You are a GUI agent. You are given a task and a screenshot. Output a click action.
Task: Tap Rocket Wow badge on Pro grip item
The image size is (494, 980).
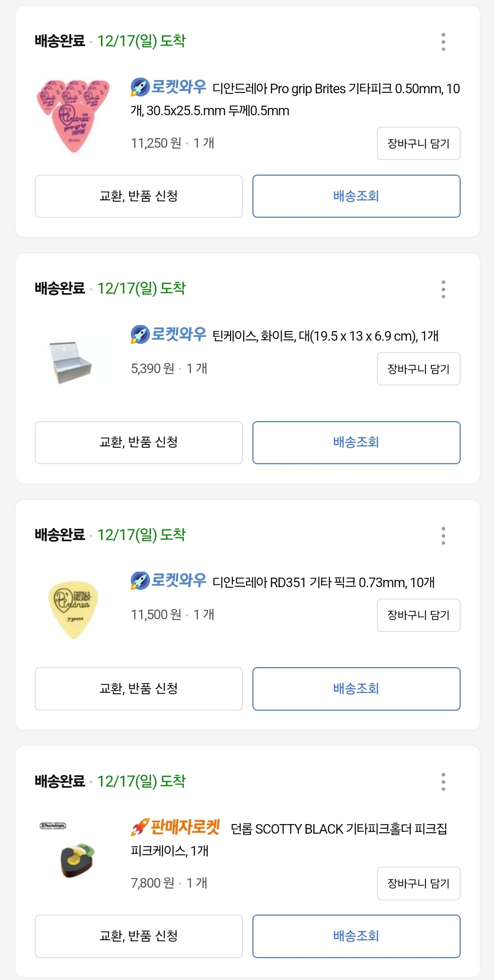(x=168, y=87)
